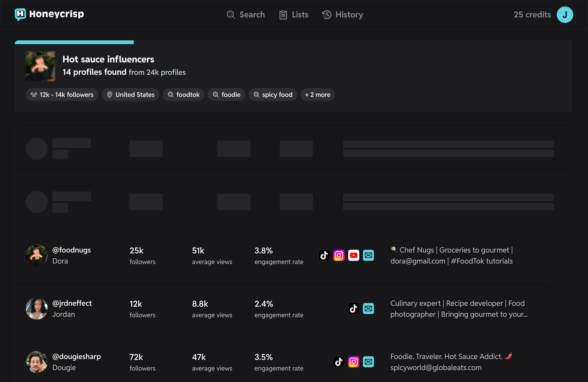The height and width of the screenshot is (382, 588).
Task: Click the Search magnifier icon in the navbar
Action: click(230, 15)
